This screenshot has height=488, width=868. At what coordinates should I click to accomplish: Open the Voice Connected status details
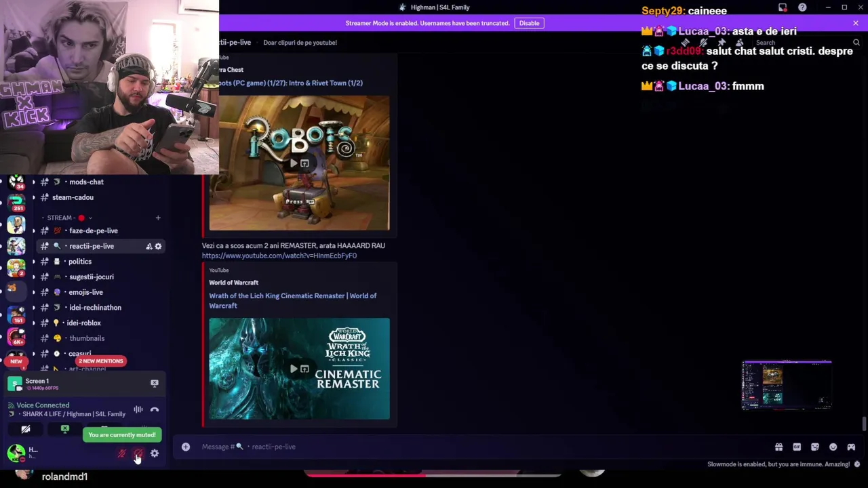[x=43, y=405]
